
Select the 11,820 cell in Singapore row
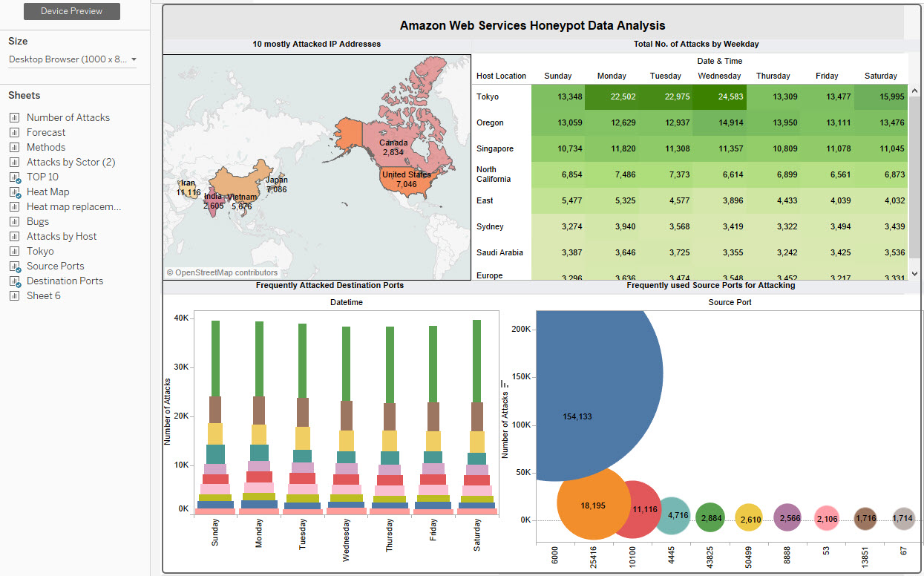coord(612,149)
